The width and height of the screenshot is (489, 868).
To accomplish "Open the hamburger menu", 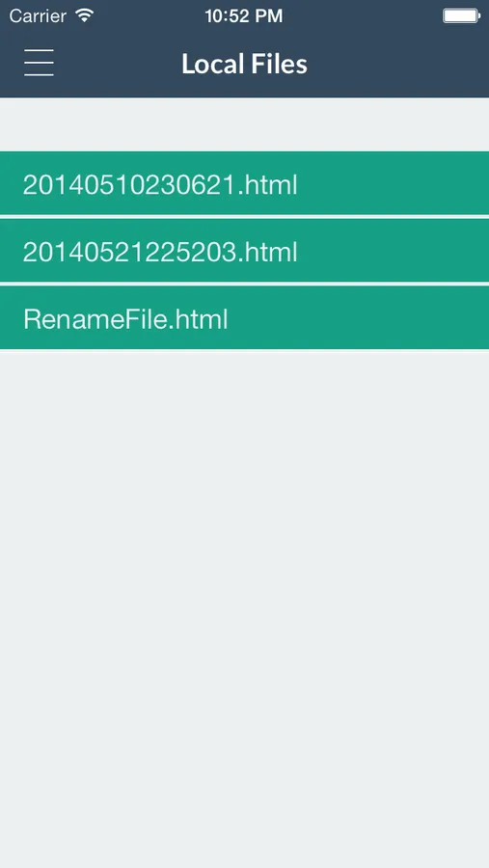I will point(39,63).
